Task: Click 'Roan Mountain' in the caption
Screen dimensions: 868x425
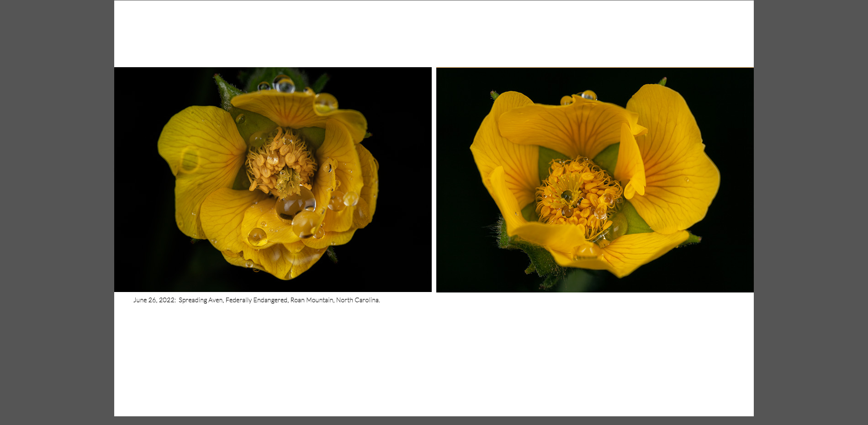Action: 312,300
